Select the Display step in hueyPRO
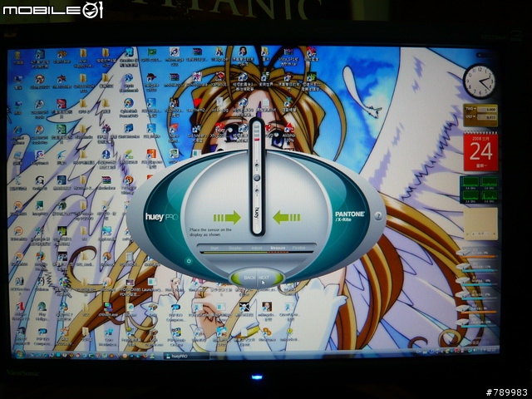 pos(235,249)
